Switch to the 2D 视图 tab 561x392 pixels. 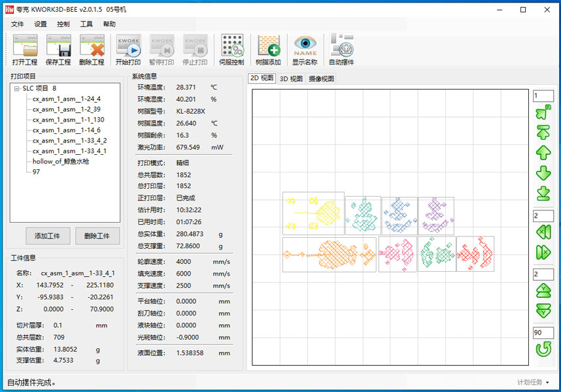point(262,78)
